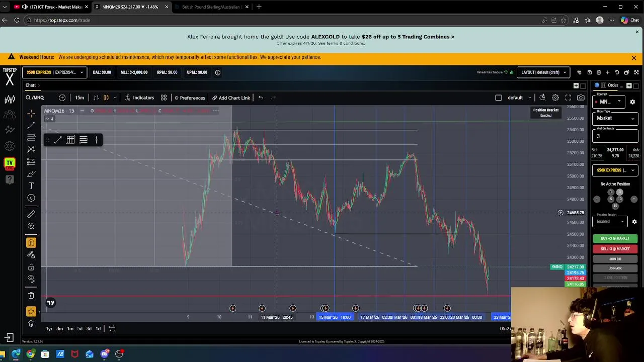Expand the Position Bracket Enabled dropdown

click(x=610, y=222)
